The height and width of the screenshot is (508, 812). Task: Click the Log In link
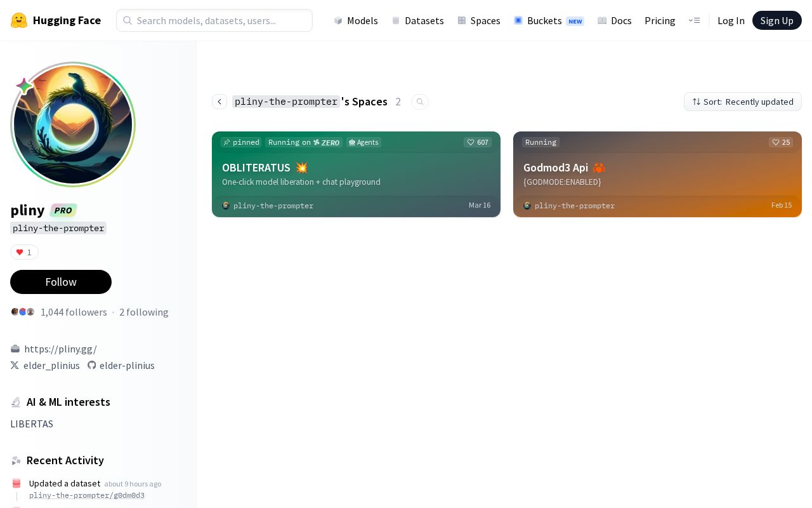pos(731,20)
